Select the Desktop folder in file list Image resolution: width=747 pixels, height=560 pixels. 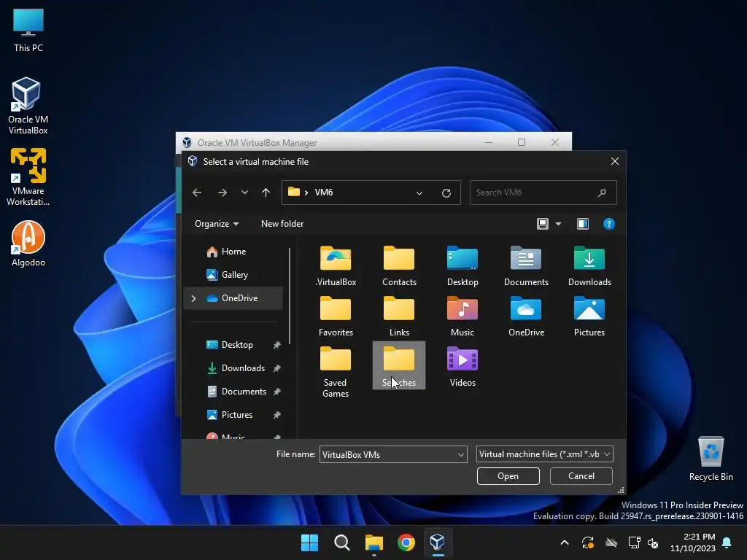tap(462, 266)
